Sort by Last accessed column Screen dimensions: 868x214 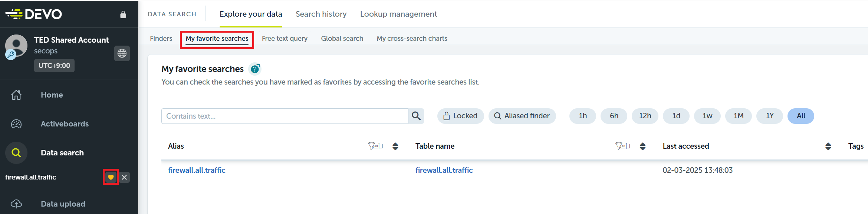coord(828,146)
